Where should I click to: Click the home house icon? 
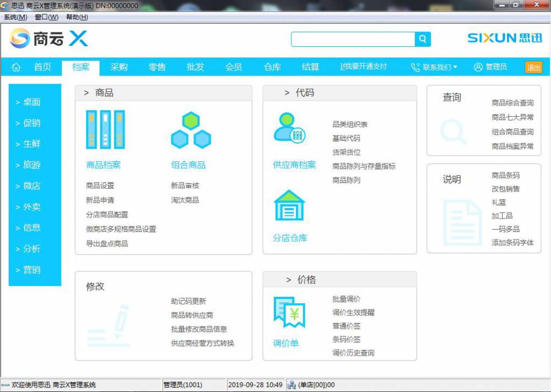coord(16,67)
